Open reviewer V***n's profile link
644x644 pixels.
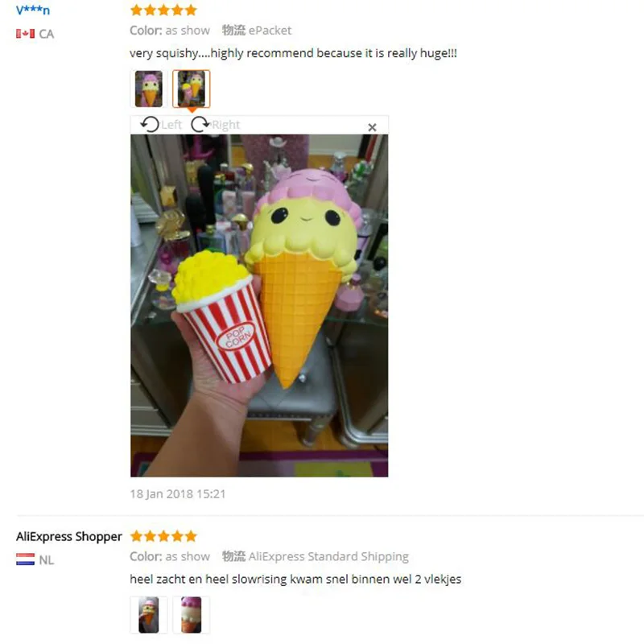point(33,10)
